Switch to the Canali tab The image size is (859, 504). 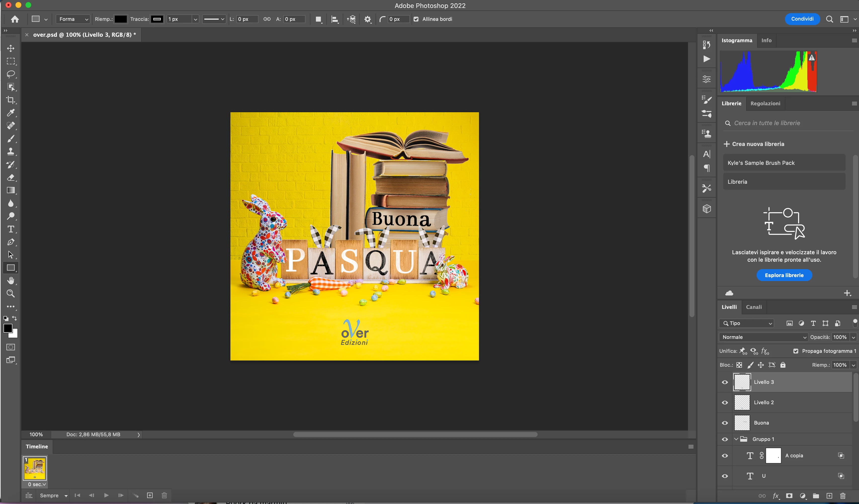(x=754, y=307)
